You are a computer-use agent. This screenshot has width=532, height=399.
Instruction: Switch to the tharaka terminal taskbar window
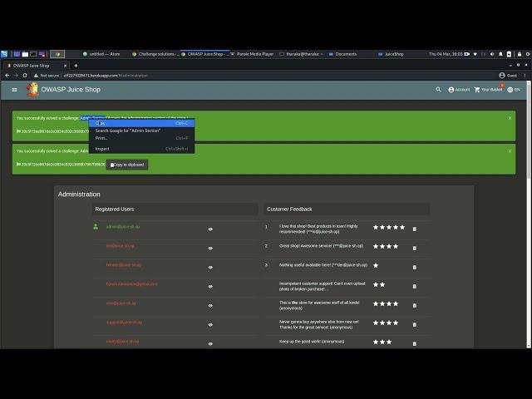[x=301, y=54]
